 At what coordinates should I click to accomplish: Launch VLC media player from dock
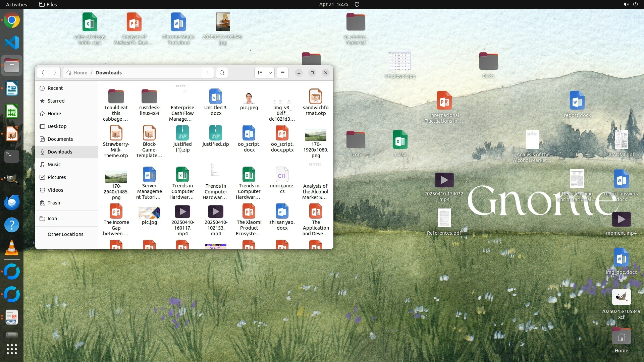pos(12,248)
